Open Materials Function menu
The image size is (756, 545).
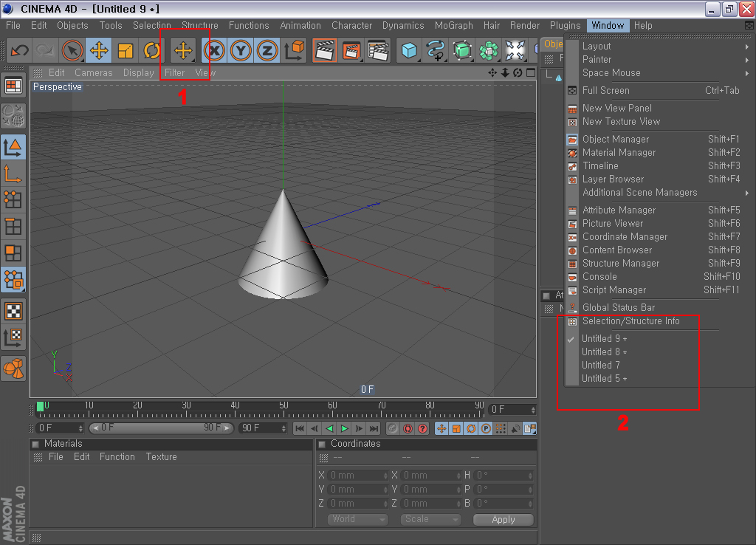(117, 456)
